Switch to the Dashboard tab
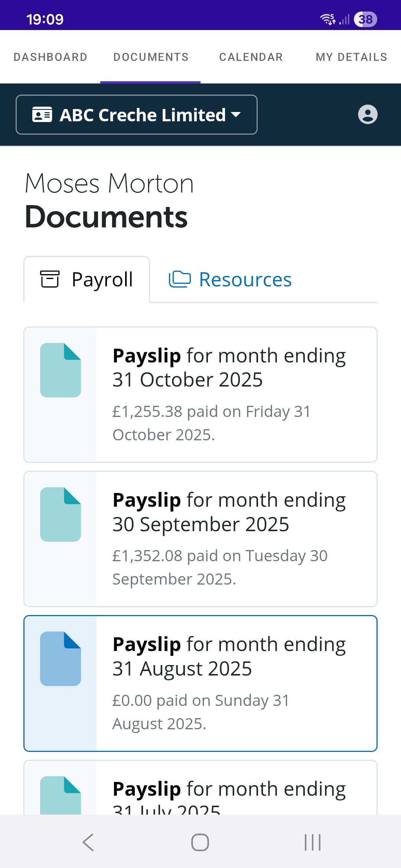The image size is (401, 868). coord(50,57)
